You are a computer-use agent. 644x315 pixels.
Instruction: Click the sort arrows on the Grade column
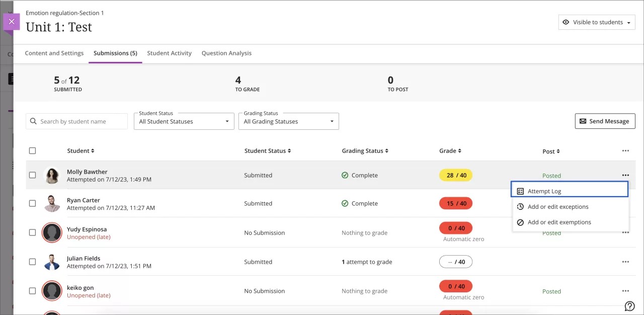click(x=459, y=150)
